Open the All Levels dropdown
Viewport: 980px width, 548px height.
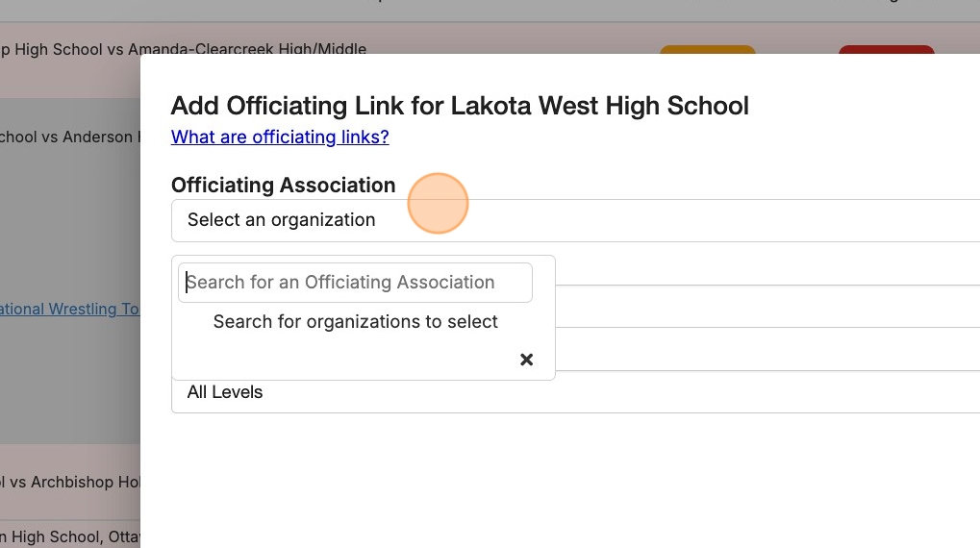coord(577,392)
